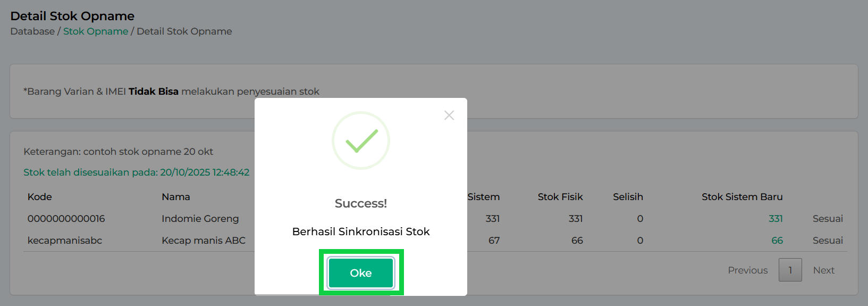Click the Kode column header

tap(40, 197)
